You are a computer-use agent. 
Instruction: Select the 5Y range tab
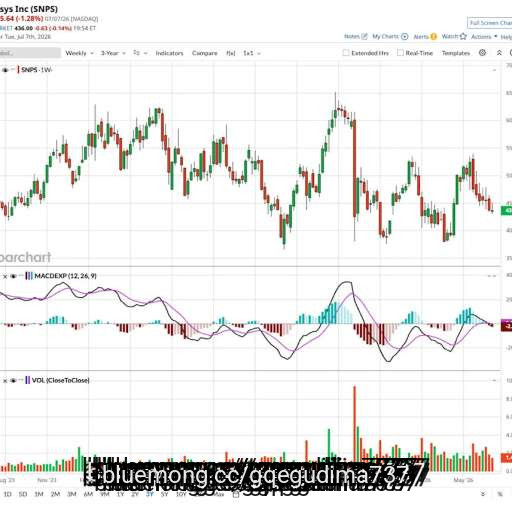[164, 494]
